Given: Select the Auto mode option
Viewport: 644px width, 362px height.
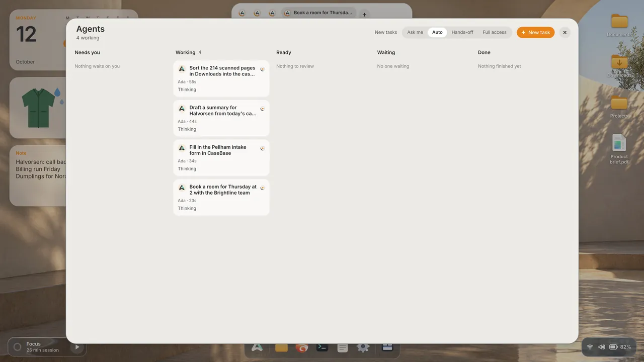Looking at the screenshot, I should coord(437,32).
